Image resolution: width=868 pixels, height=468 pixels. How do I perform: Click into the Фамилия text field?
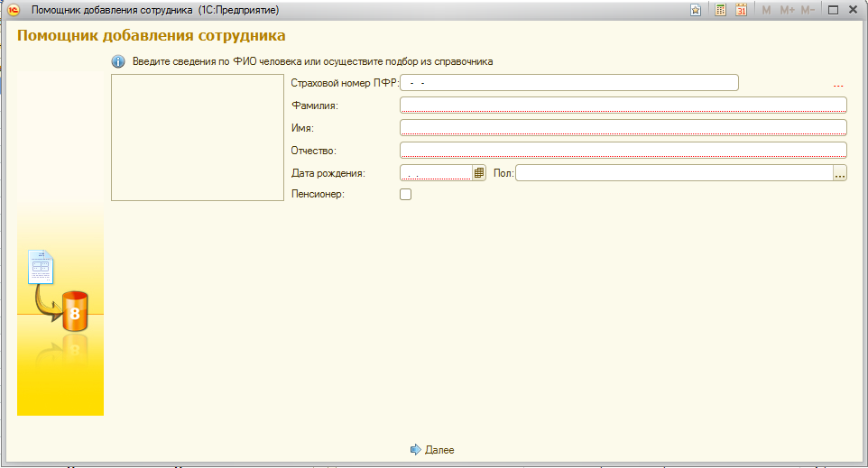point(623,106)
